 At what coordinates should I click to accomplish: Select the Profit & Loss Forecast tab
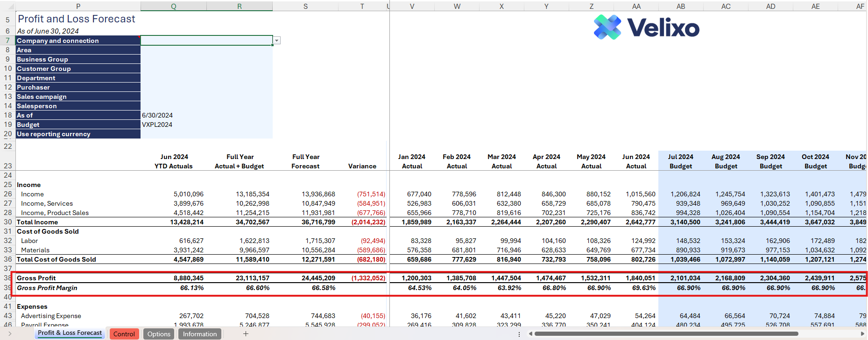tap(70, 333)
